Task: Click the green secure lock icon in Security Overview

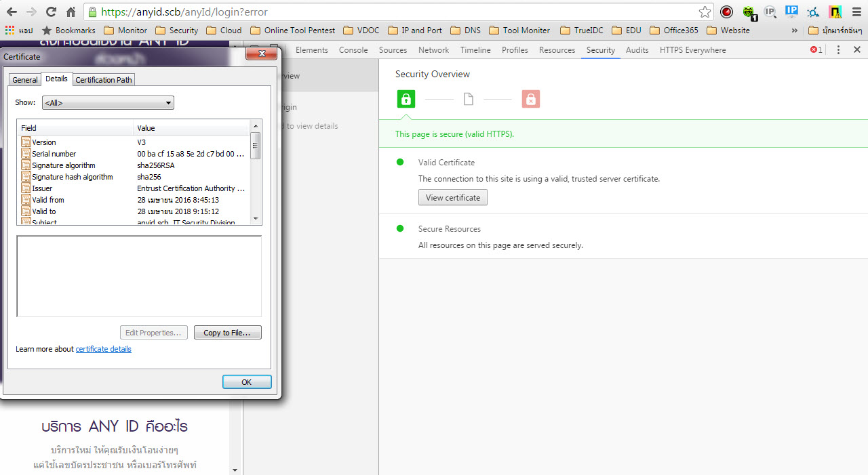Action: click(x=406, y=100)
